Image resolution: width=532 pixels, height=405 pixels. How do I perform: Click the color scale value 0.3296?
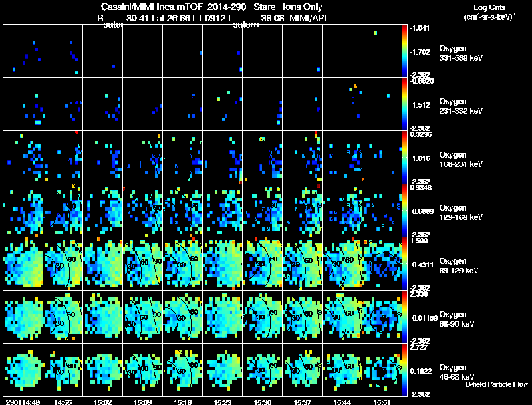click(x=421, y=134)
